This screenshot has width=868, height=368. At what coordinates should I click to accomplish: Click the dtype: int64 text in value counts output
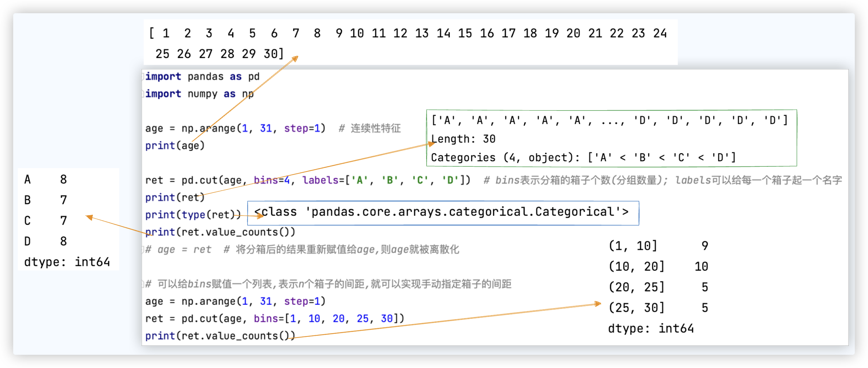(x=651, y=328)
